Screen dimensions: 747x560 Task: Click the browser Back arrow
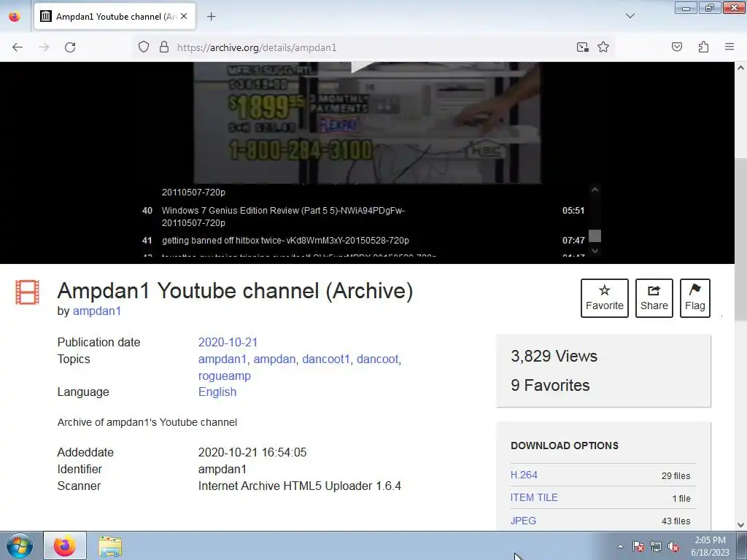point(18,47)
